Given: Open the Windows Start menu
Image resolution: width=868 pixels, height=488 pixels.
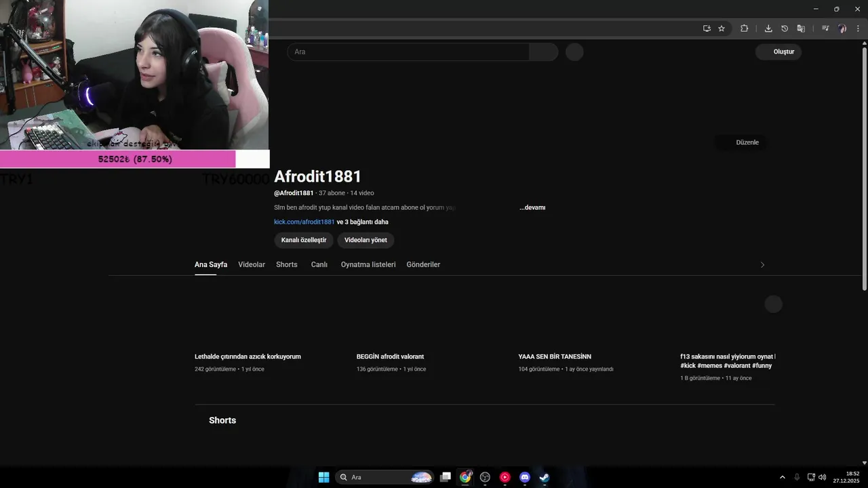Looking at the screenshot, I should coord(323,477).
